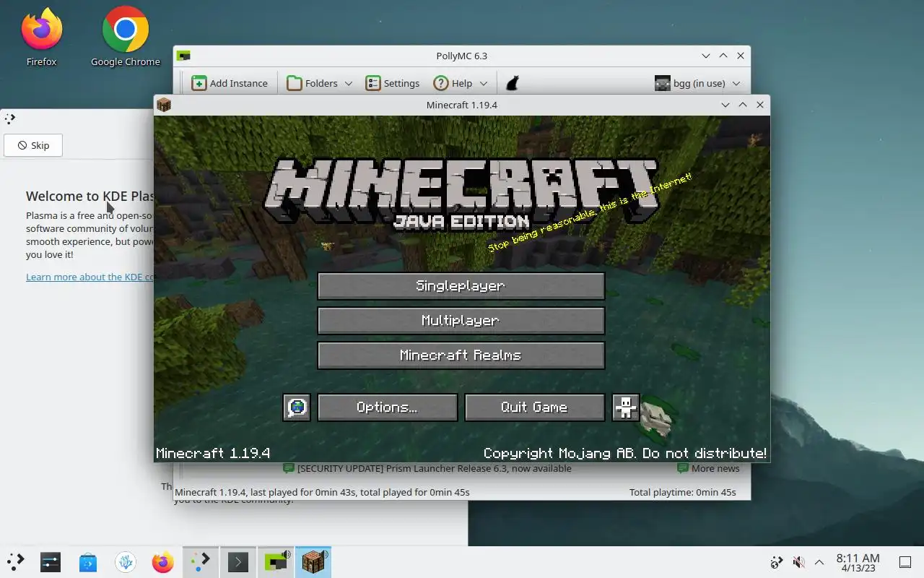Launch Discover software center from taskbar
The image size is (924, 578).
point(88,562)
